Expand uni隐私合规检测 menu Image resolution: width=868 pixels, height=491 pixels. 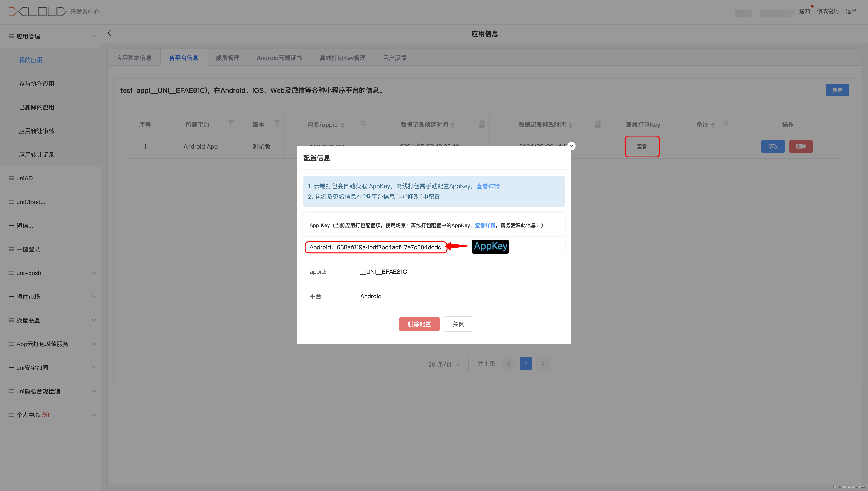94,391
